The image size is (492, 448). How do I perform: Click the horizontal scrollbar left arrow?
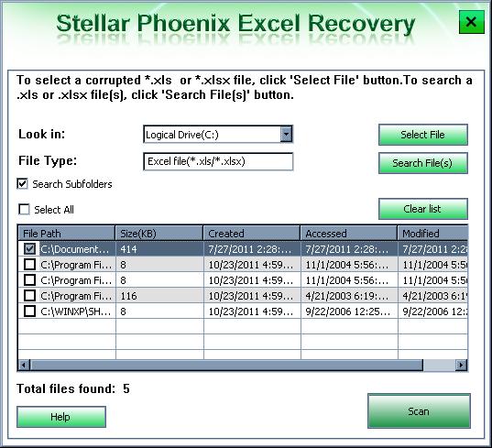(24, 366)
